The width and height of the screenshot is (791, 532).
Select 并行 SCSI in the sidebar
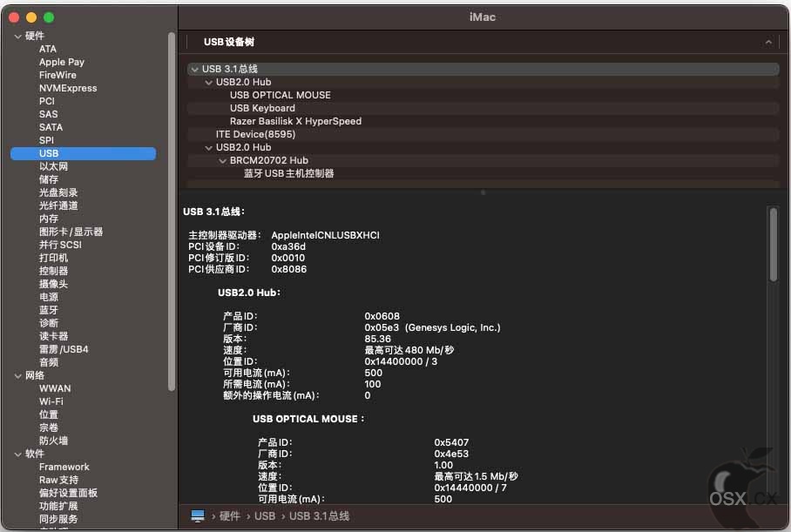[x=60, y=245]
